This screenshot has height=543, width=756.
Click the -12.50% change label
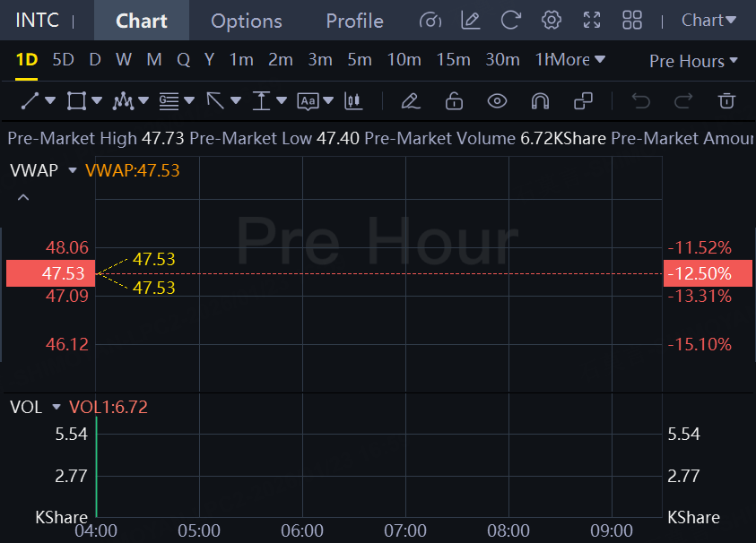point(708,273)
